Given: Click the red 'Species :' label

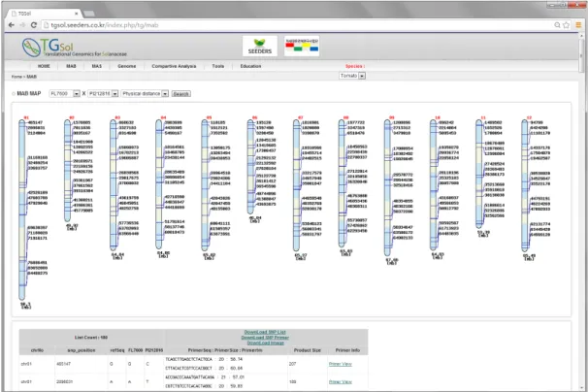Looking at the screenshot, I should (x=355, y=66).
